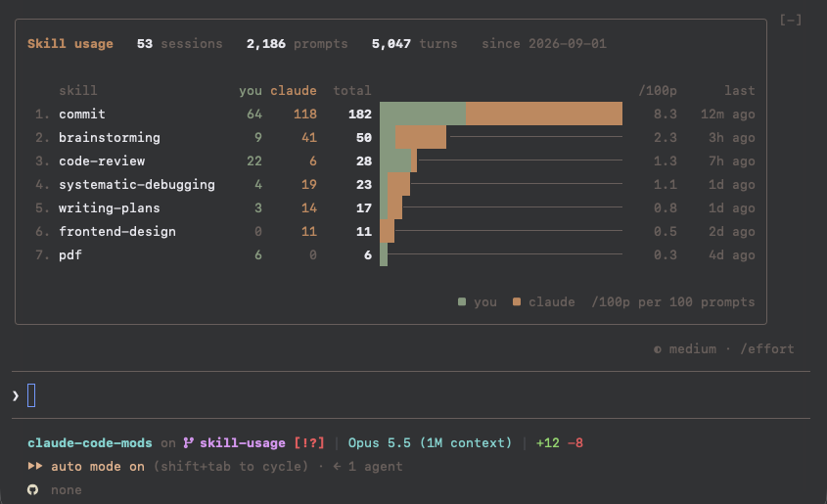Click the '+12' added lines count

coord(547,443)
